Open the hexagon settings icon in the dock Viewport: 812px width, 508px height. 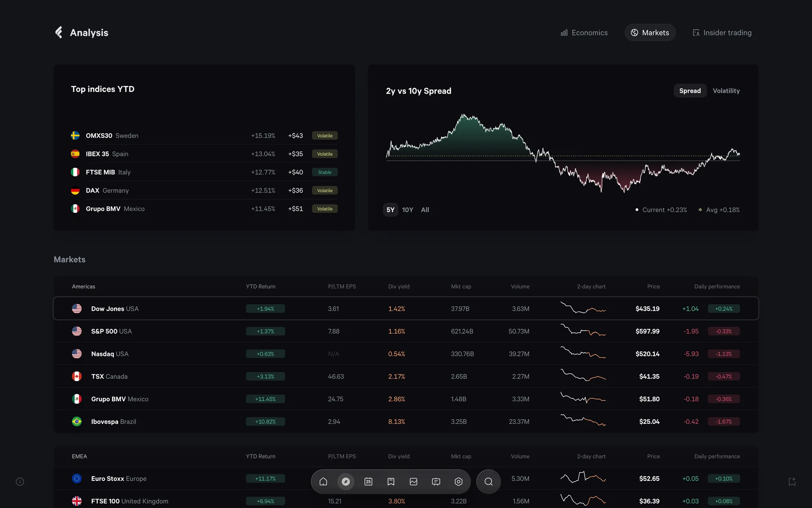point(458,482)
